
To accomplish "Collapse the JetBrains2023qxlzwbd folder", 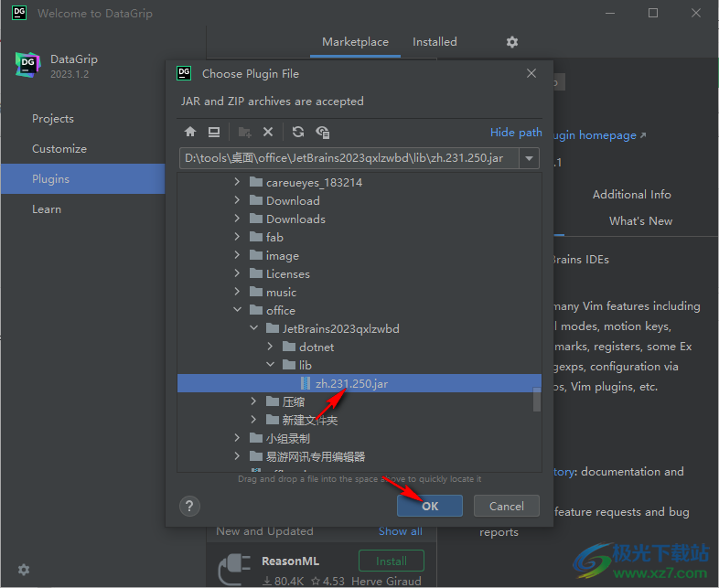I will pos(253,328).
